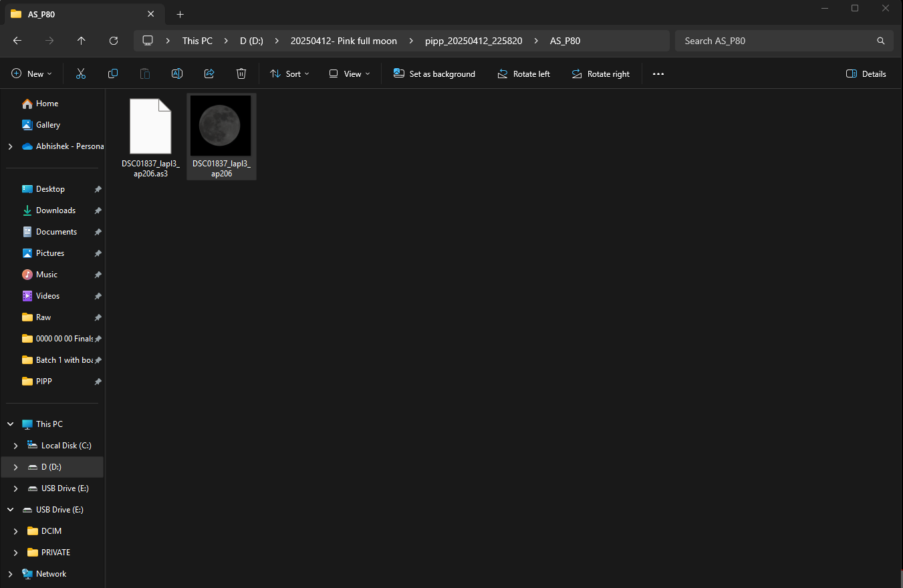Image resolution: width=903 pixels, height=588 pixels.
Task: Open the breadcrumb item 20250412- Pink full moon
Action: [344, 41]
